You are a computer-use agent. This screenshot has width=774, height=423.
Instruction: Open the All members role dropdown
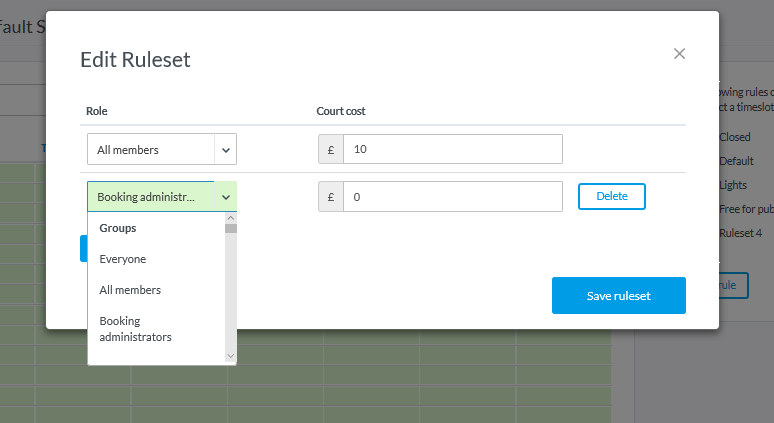(152, 150)
